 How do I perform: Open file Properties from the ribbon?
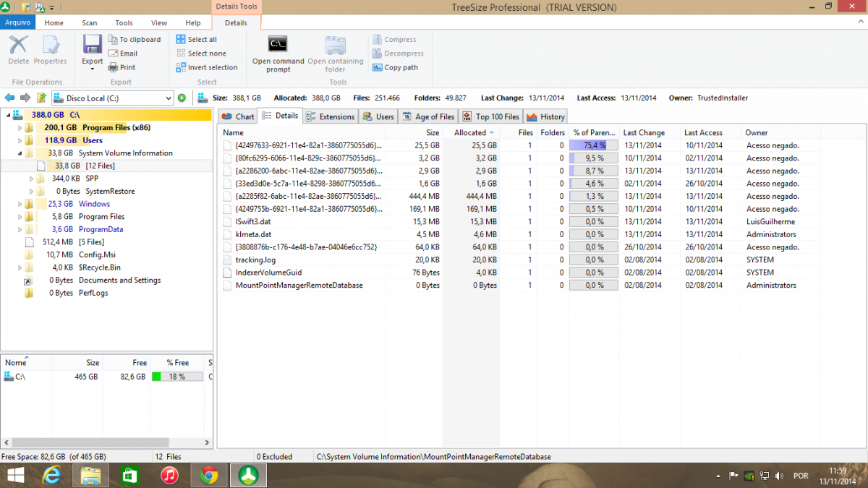point(51,45)
